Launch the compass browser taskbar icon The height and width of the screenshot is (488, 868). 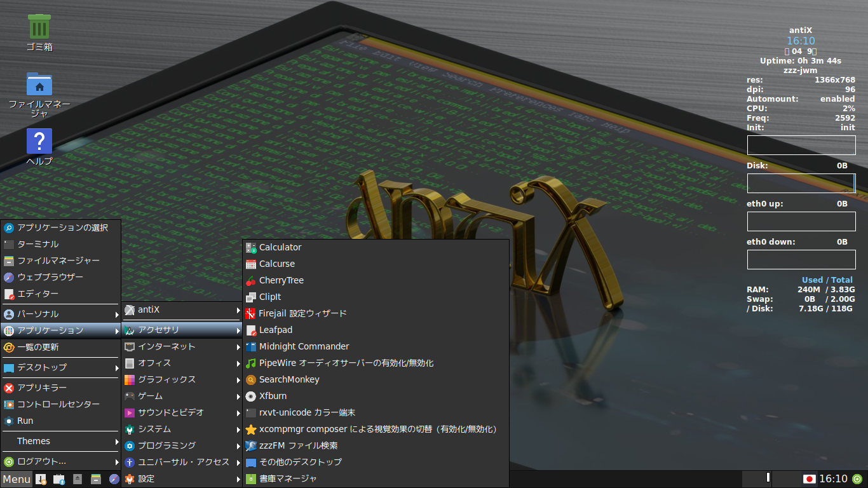tap(114, 479)
